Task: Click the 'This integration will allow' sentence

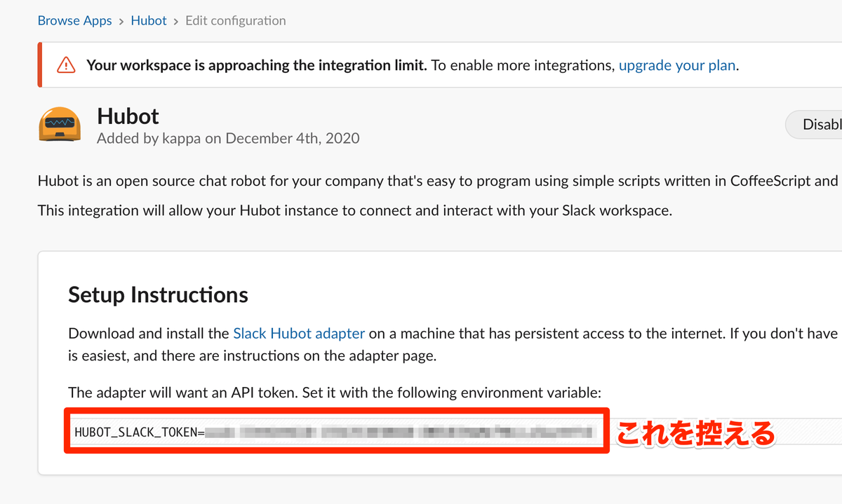Action: coord(354,210)
